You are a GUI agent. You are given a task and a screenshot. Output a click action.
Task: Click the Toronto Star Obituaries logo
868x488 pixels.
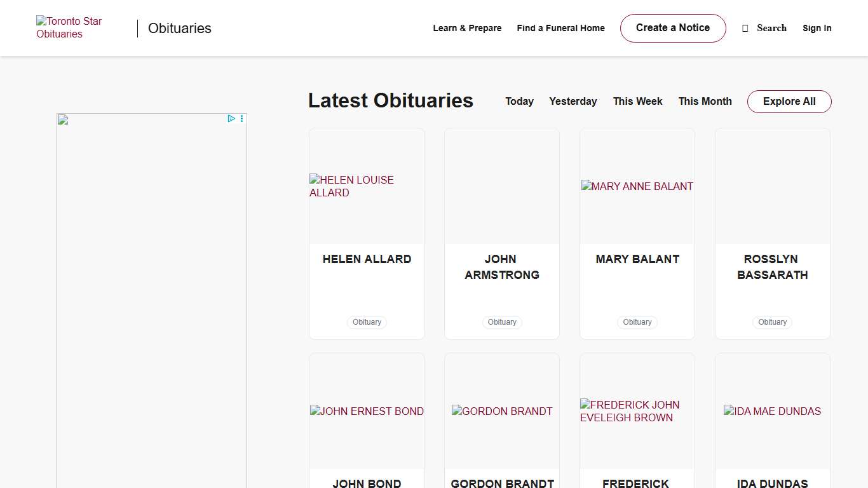[x=69, y=28]
